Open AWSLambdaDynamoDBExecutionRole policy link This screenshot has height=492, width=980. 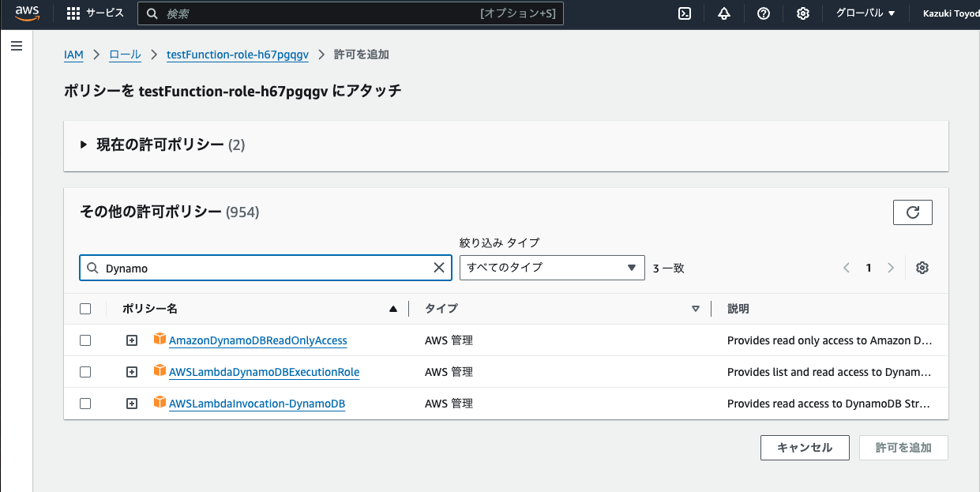[265, 372]
